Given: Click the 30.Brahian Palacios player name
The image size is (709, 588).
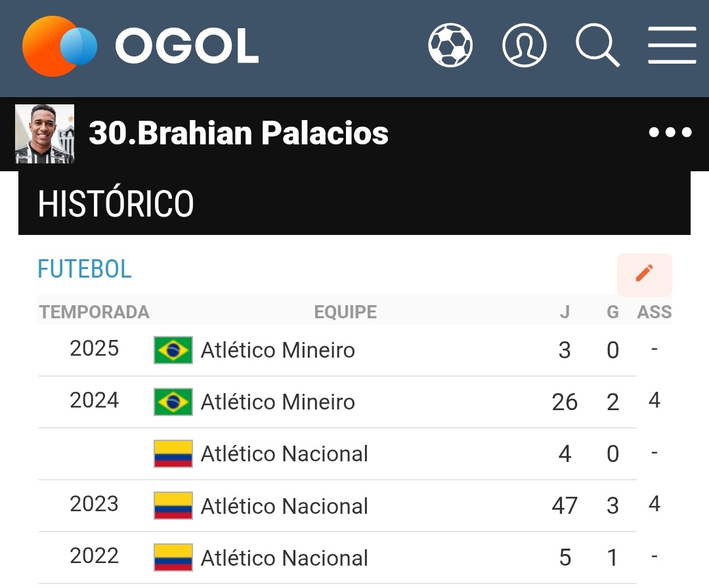Looking at the screenshot, I should point(238,133).
